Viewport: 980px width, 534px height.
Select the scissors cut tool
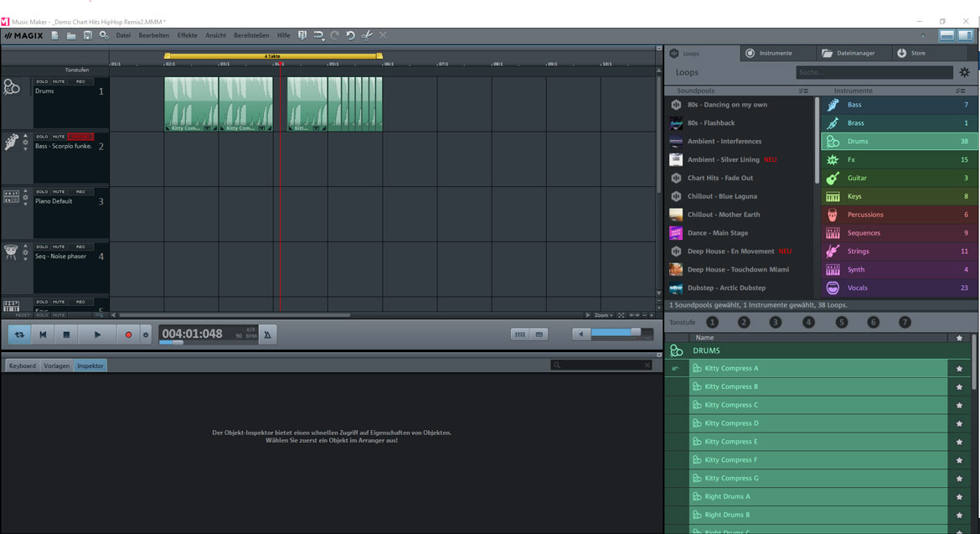point(367,36)
